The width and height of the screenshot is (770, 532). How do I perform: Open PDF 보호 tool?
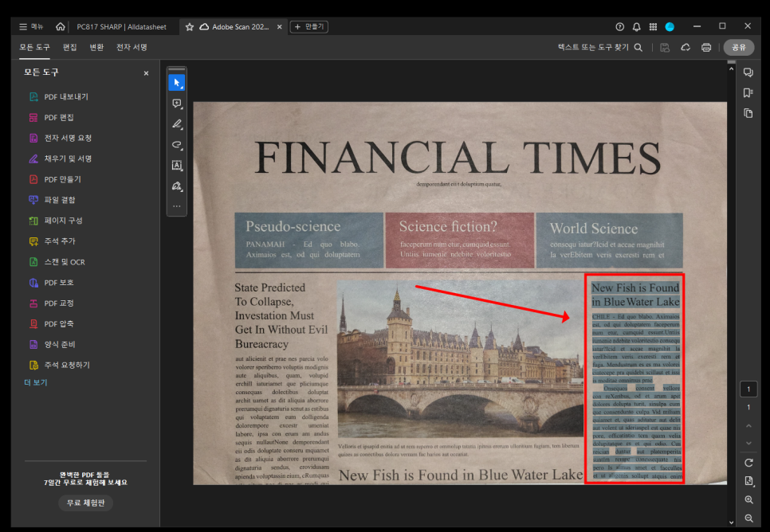click(x=52, y=283)
